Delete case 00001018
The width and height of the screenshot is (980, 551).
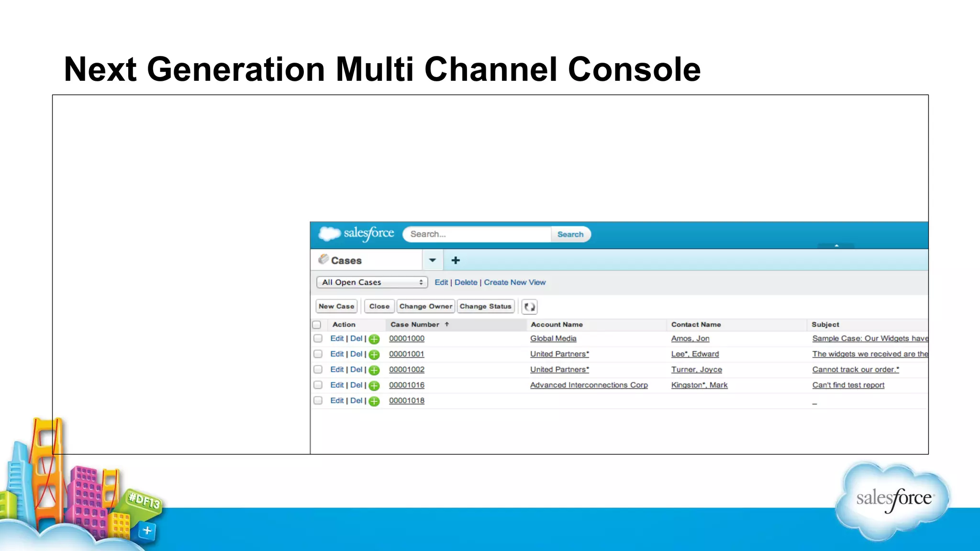356,400
